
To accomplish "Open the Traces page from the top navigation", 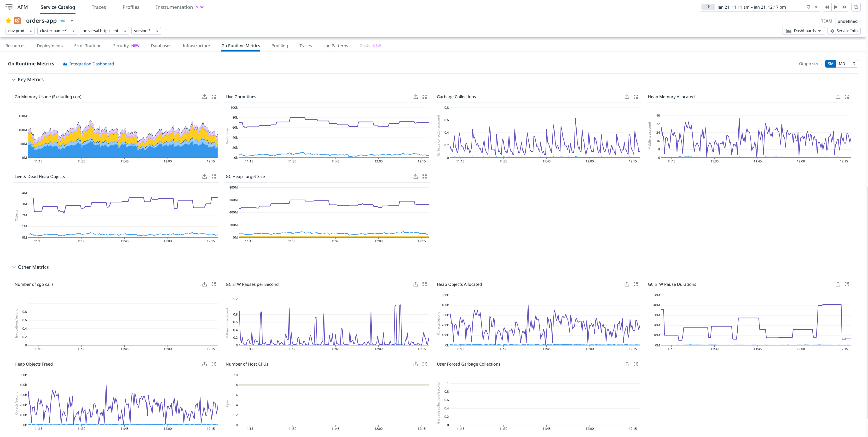I will click(x=99, y=7).
